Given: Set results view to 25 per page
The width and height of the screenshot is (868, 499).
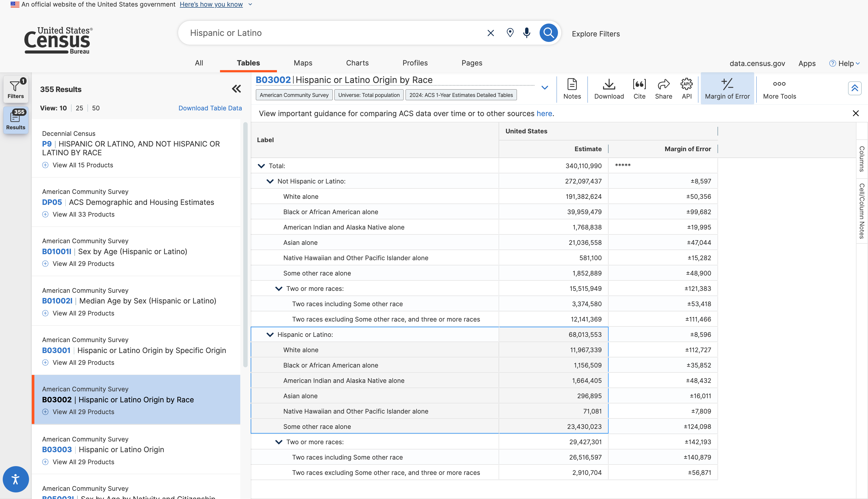Looking at the screenshot, I should pyautogui.click(x=79, y=108).
